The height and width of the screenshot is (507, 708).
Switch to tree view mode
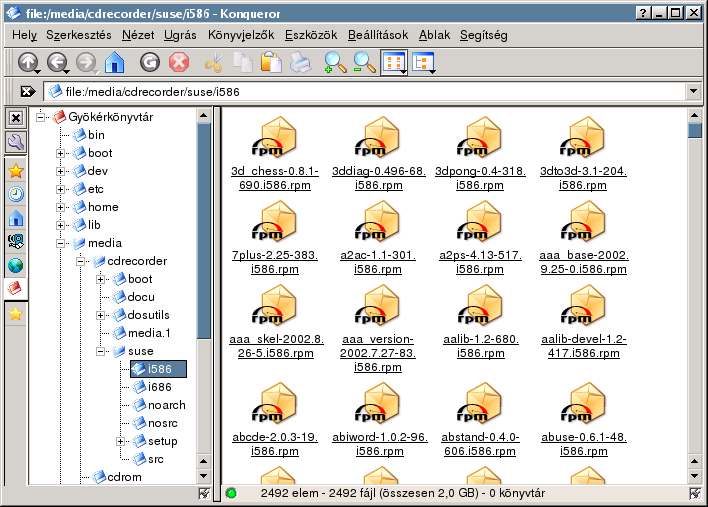423,62
